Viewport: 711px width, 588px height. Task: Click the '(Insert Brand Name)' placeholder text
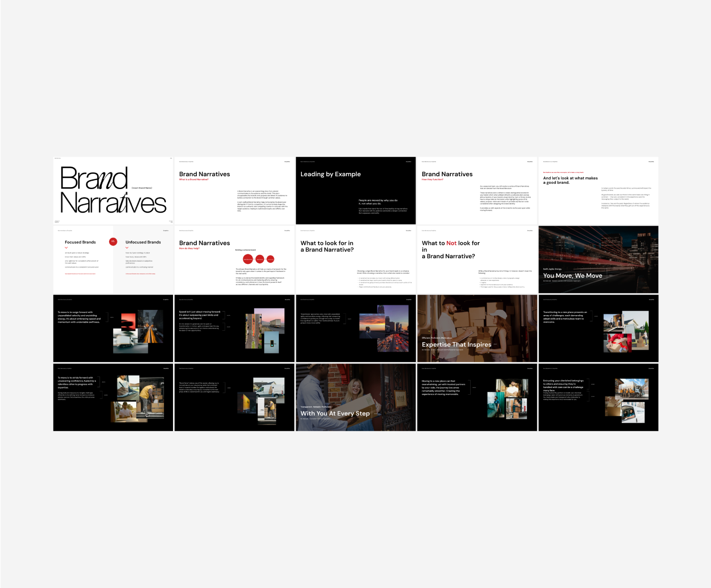(142, 188)
